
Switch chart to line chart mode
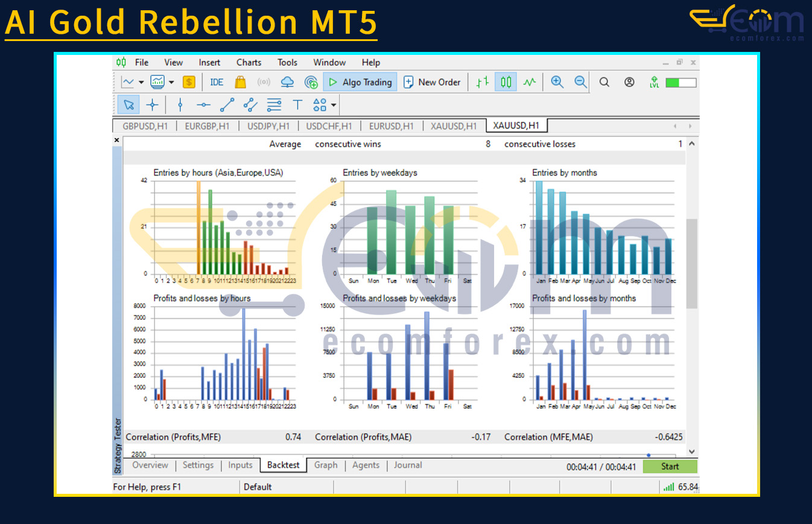[529, 82]
